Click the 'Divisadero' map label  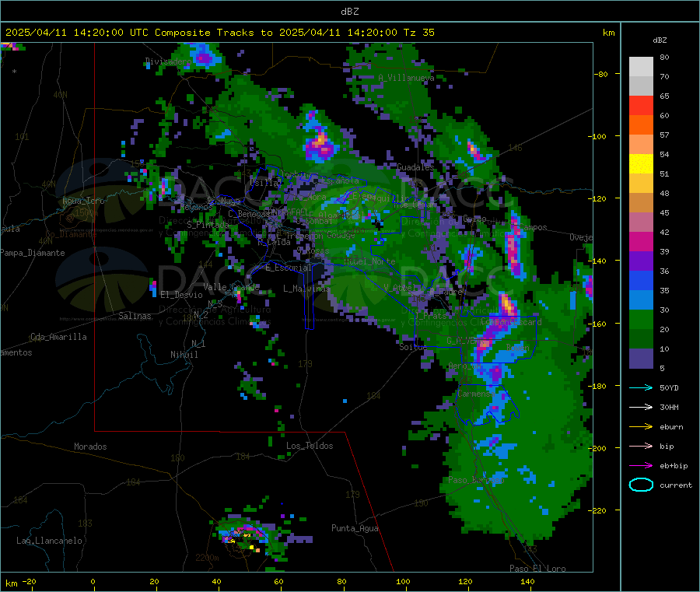168,61
